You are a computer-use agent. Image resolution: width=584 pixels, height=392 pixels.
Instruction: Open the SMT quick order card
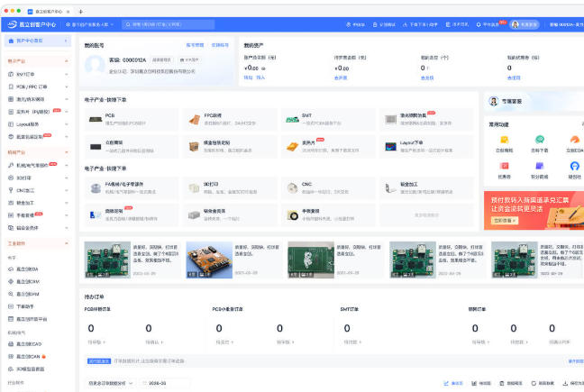pyautogui.click(x=328, y=119)
